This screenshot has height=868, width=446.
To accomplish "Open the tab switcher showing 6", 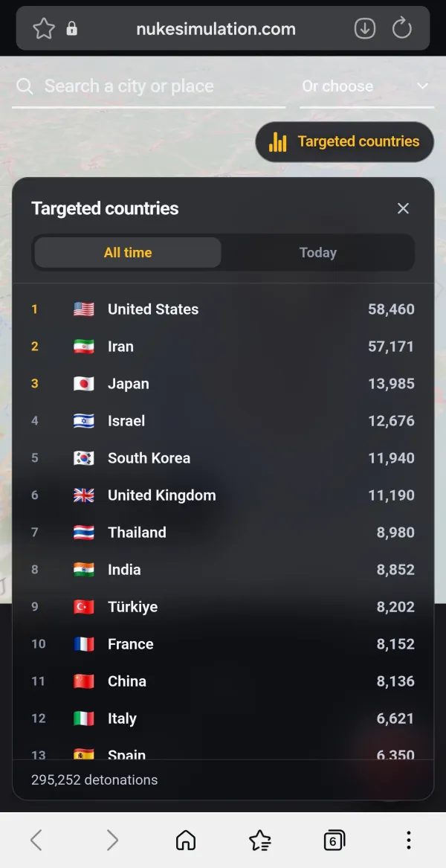I will pos(334,840).
